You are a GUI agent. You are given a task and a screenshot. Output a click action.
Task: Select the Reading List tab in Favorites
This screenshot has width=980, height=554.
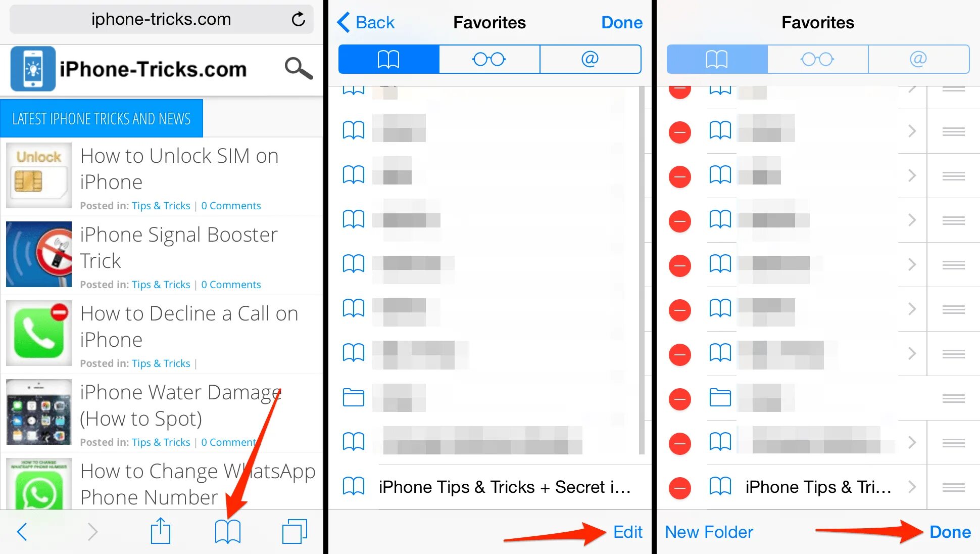tap(488, 59)
